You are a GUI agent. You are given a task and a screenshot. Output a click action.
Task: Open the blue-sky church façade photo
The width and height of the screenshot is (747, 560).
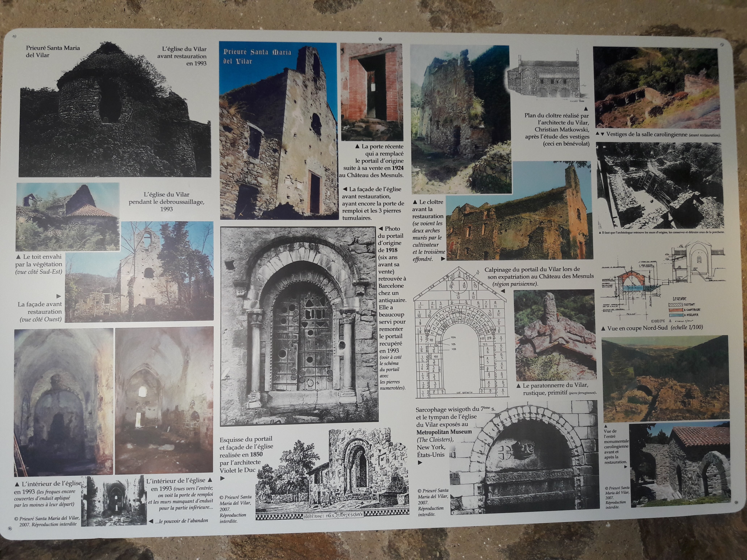(x=278, y=131)
